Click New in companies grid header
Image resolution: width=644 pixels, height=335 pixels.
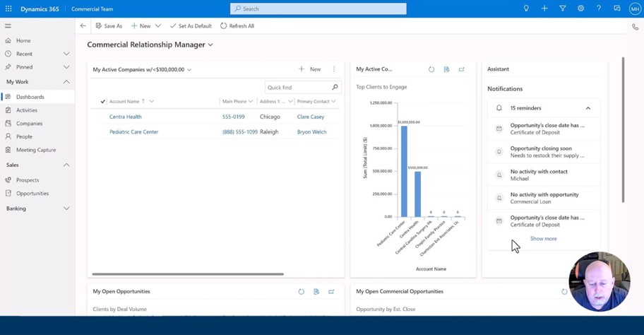tap(310, 69)
